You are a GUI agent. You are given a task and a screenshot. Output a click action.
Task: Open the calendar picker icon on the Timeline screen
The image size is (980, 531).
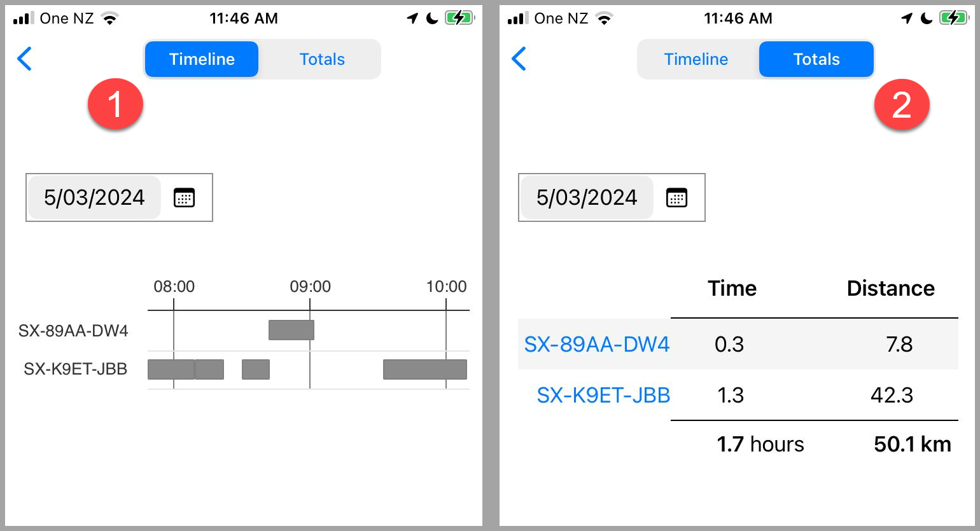point(184,198)
